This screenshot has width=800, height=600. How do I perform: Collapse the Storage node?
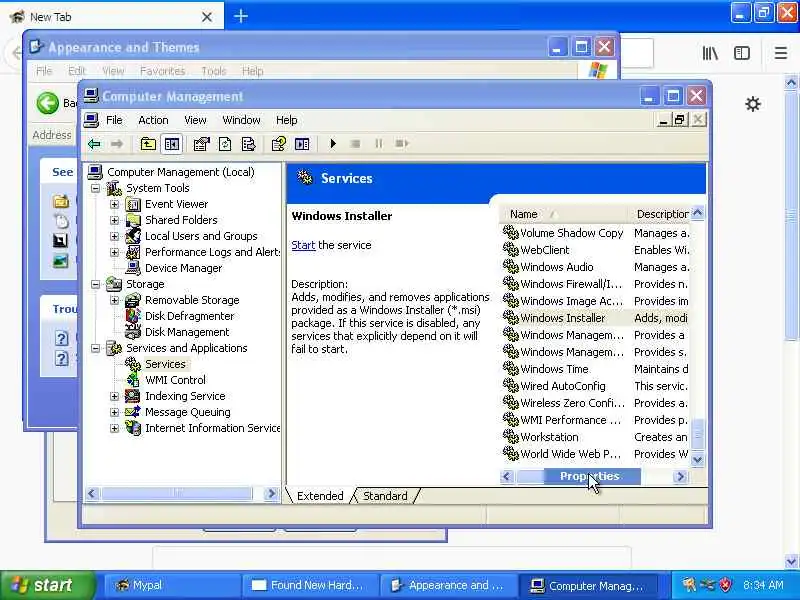[95, 284]
